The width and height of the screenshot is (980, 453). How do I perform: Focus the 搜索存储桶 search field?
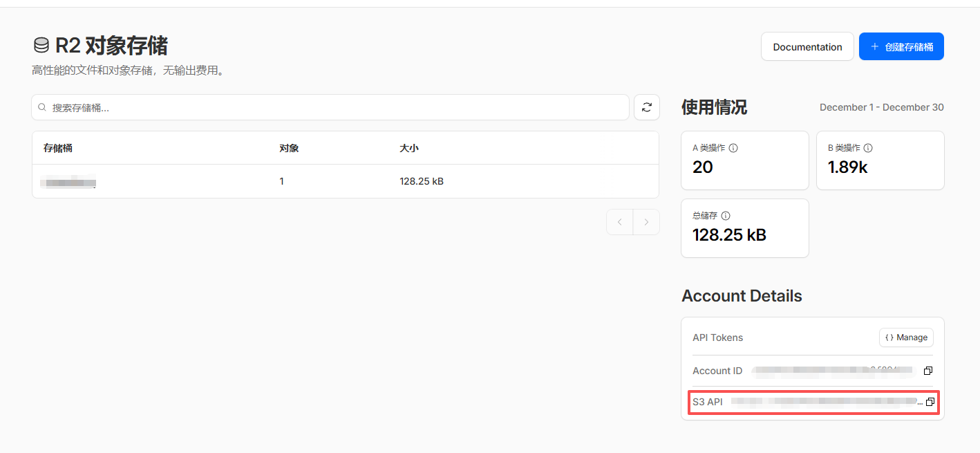click(x=330, y=108)
